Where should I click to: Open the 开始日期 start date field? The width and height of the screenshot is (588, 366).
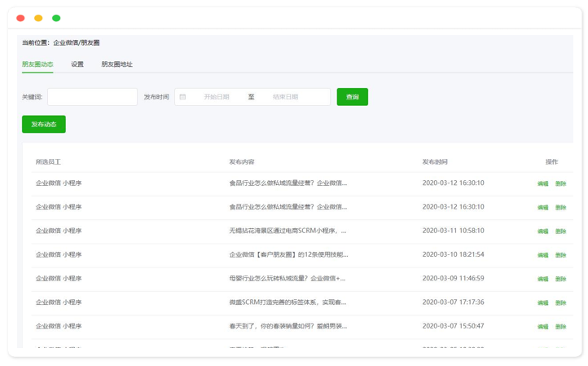pyautogui.click(x=217, y=97)
